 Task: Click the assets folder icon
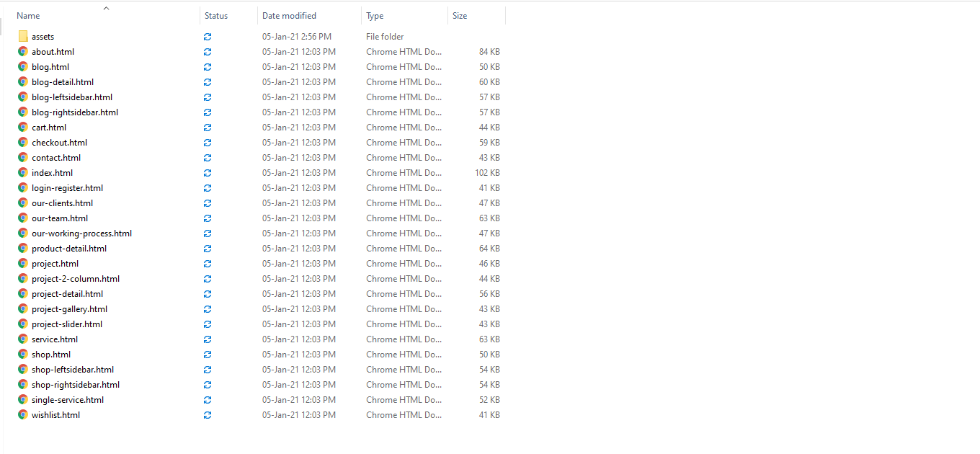click(23, 36)
